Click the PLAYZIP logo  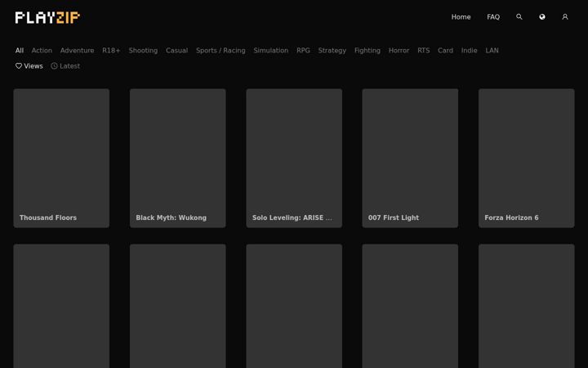(x=47, y=17)
